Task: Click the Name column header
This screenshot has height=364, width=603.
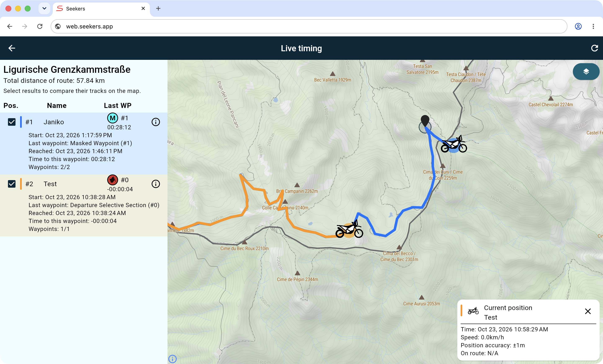Action: click(x=57, y=106)
